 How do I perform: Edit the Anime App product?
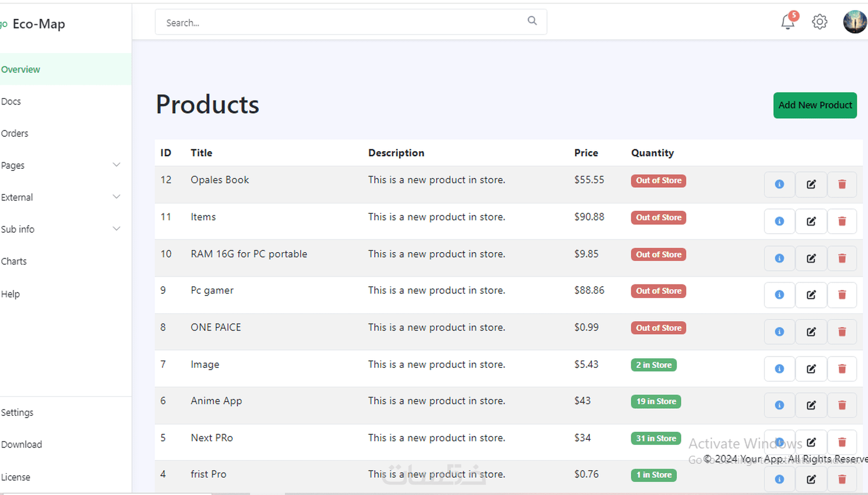pyautogui.click(x=811, y=405)
